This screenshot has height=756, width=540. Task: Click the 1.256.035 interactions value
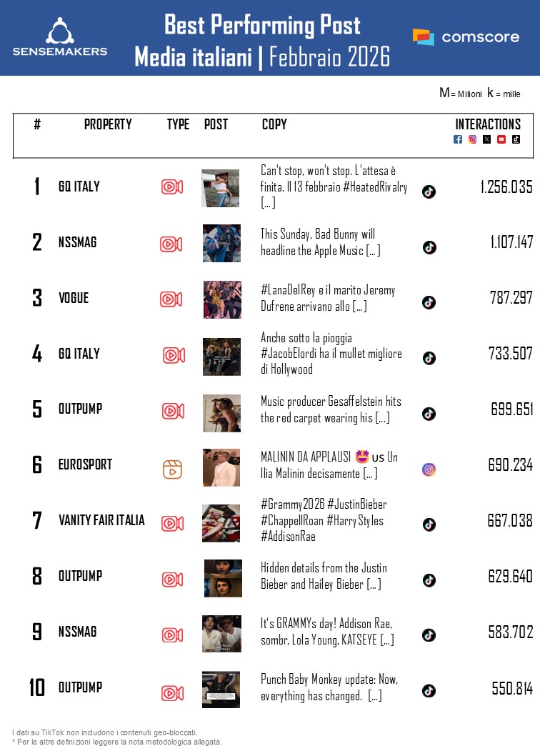point(506,187)
